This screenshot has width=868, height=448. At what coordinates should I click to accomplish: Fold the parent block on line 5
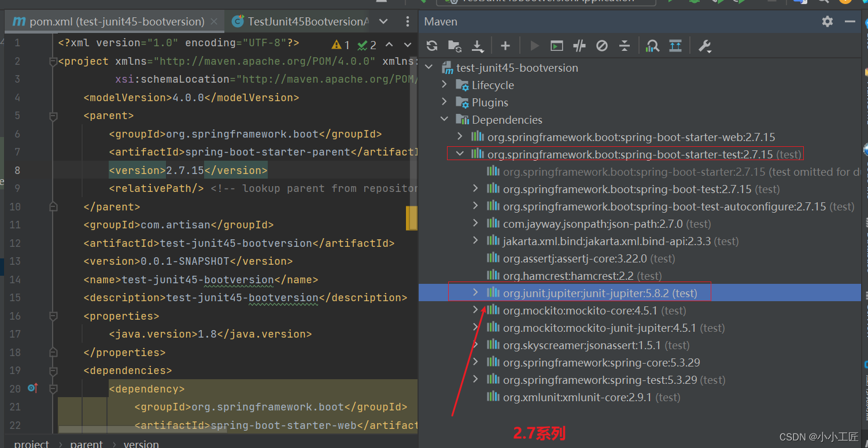point(53,116)
